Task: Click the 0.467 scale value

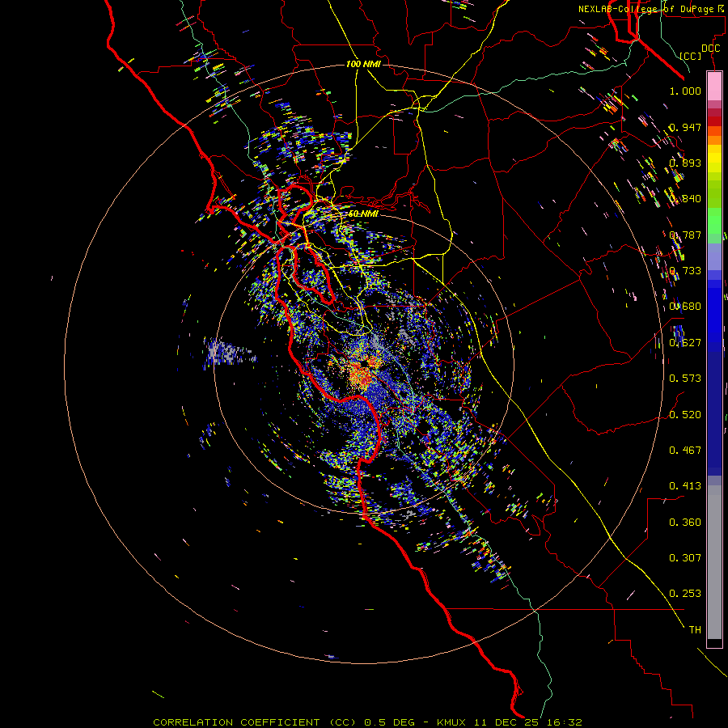Action: click(x=685, y=451)
